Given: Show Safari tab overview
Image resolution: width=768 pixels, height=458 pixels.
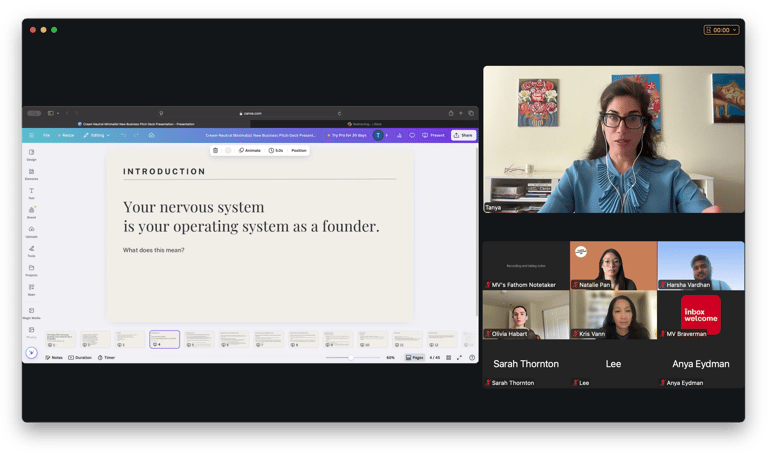Looking at the screenshot, I should point(471,113).
